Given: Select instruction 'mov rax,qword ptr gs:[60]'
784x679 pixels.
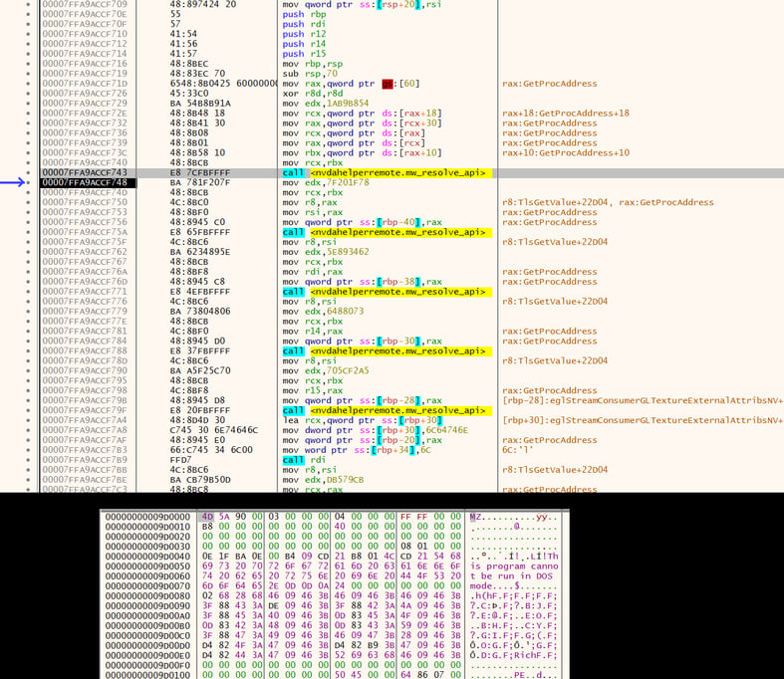Looking at the screenshot, I should coord(351,84).
